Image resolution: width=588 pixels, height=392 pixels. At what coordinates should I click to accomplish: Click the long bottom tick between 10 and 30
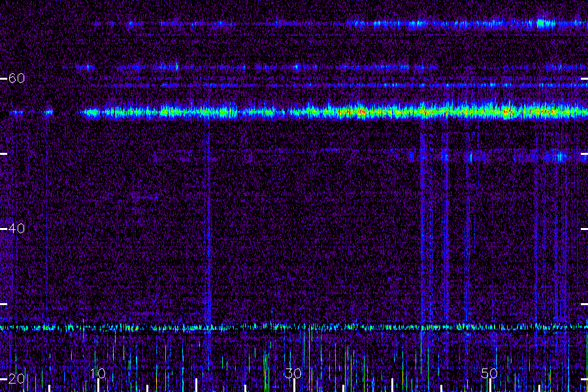[196, 385]
